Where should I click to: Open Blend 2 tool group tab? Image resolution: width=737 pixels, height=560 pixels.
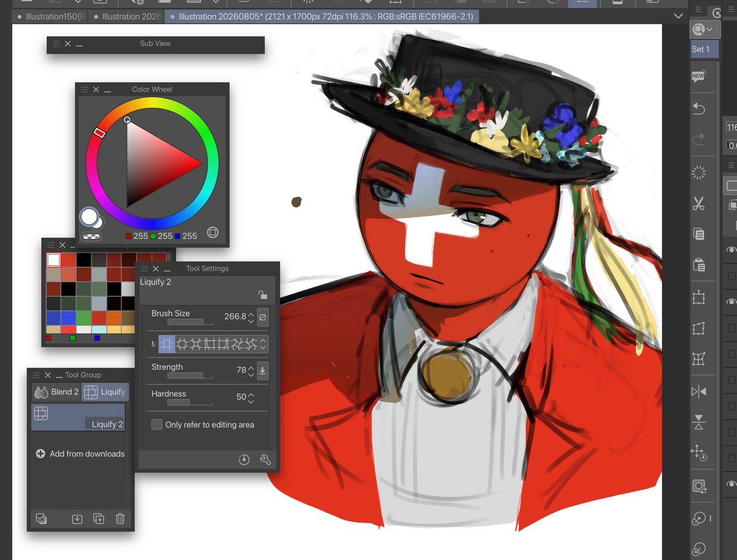coord(57,392)
